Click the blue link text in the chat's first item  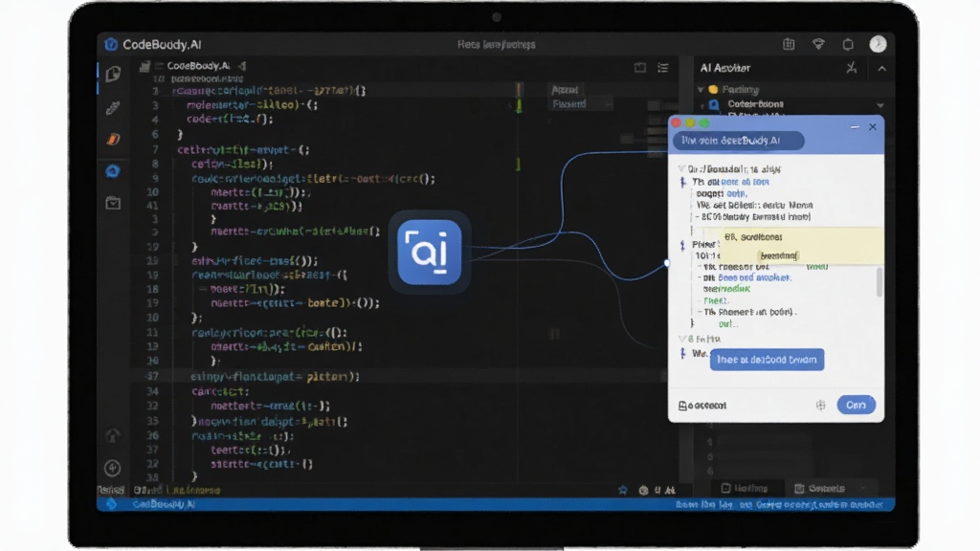click(x=745, y=182)
